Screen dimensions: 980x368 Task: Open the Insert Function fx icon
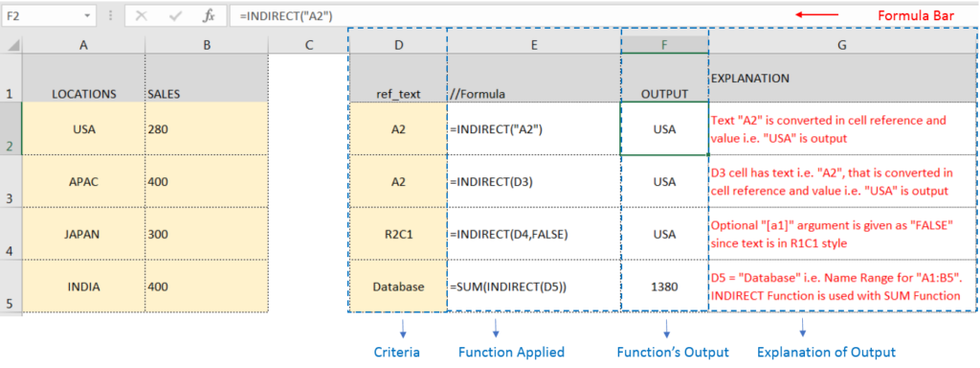click(209, 15)
